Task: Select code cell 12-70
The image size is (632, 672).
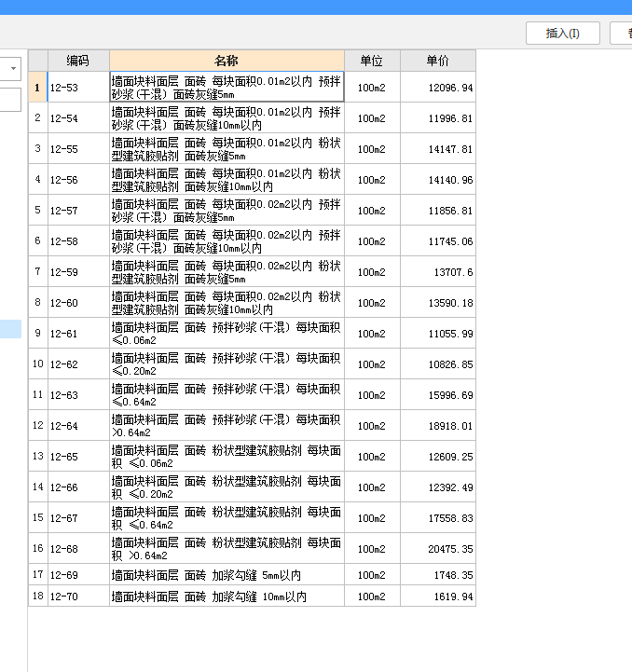Action: pos(78,597)
